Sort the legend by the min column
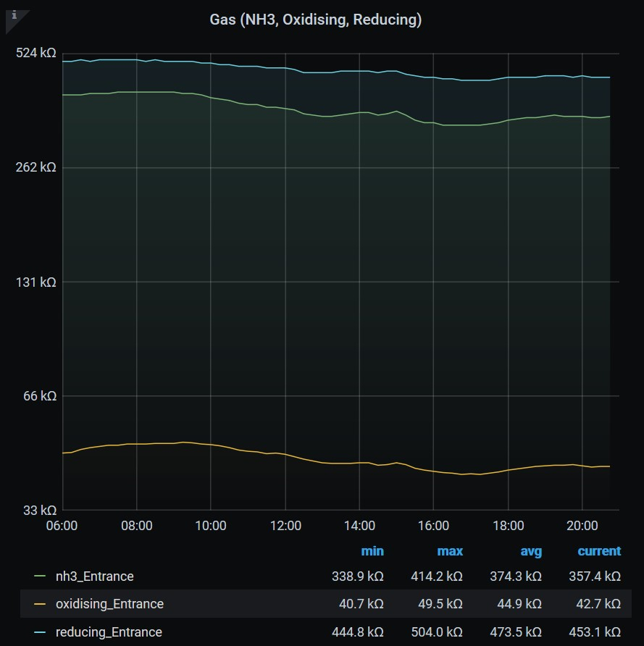This screenshot has height=646, width=644. [372, 551]
